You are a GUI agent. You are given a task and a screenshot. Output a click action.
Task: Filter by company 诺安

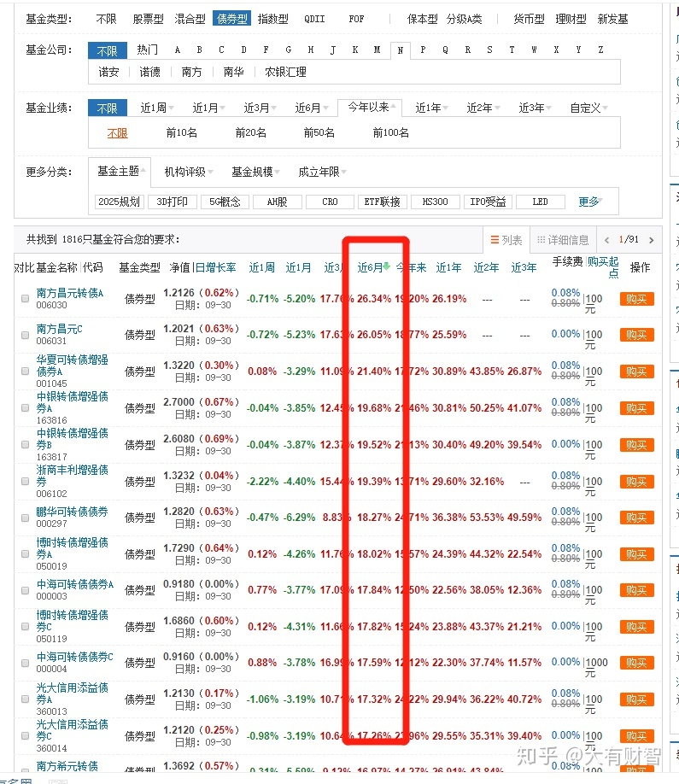point(108,72)
